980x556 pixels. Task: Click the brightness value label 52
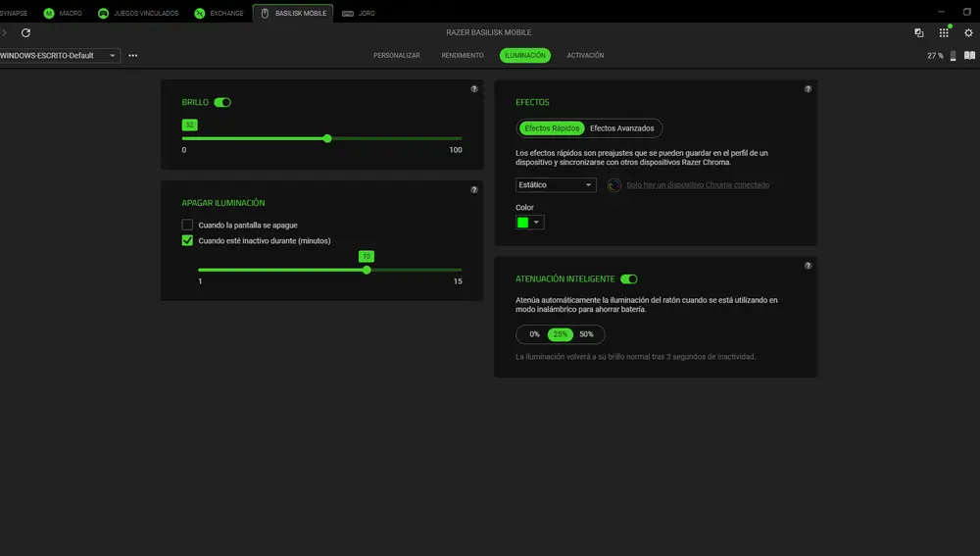pos(190,126)
